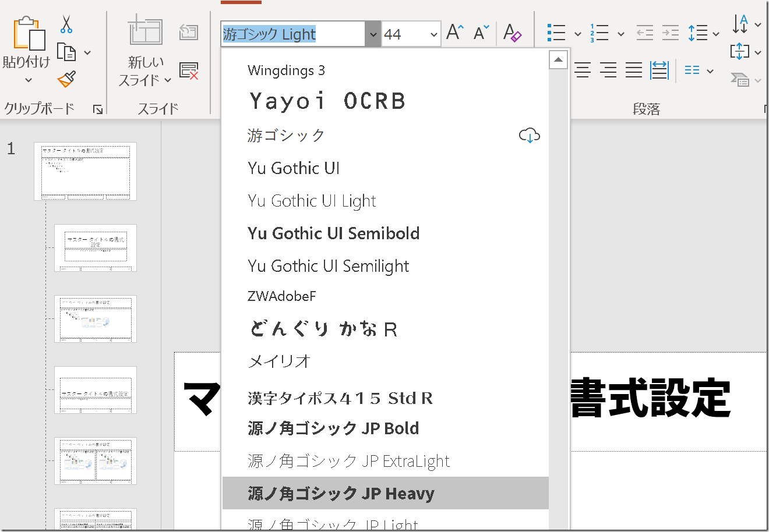Click the font name box showing 游ゴシック Light
This screenshot has height=532, width=769.
[x=293, y=34]
